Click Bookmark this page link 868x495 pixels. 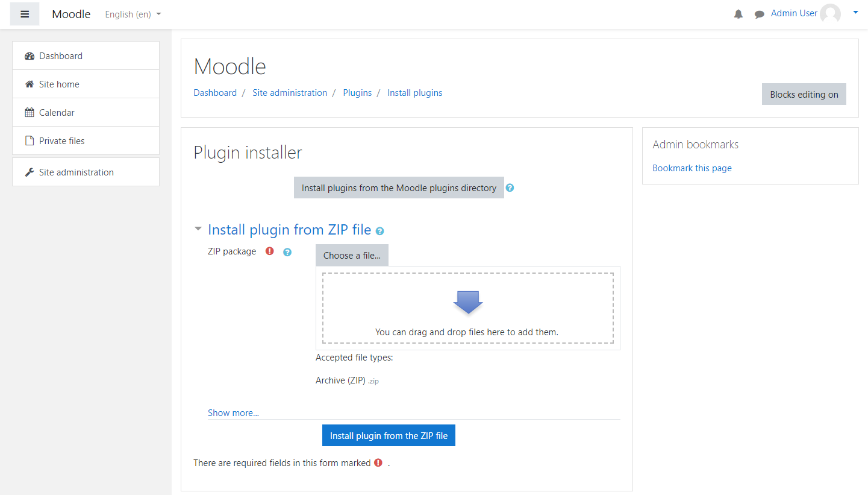pyautogui.click(x=692, y=168)
